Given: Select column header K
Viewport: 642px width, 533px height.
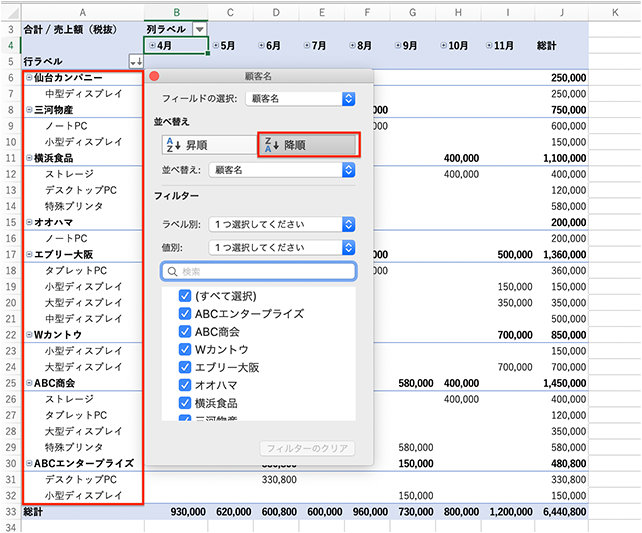Looking at the screenshot, I should coord(615,12).
